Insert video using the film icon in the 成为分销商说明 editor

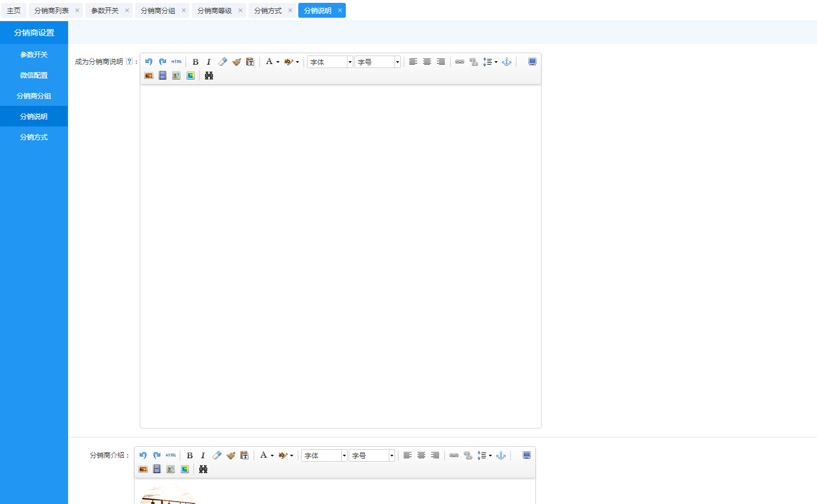point(163,76)
